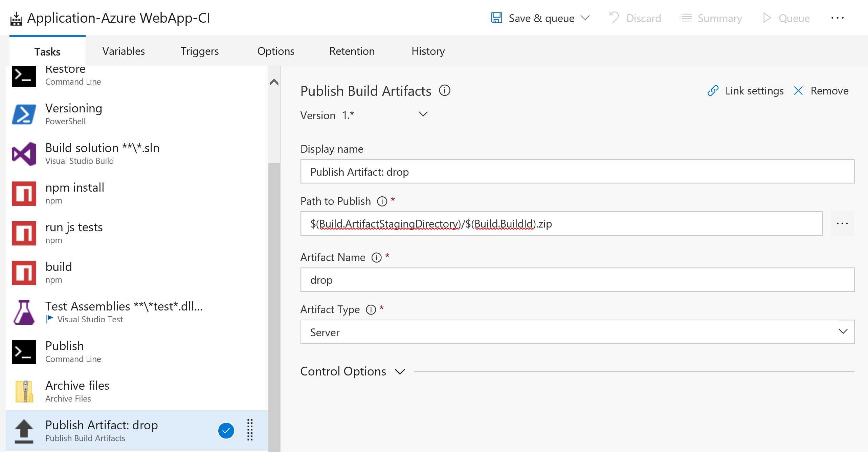
Task: Select the Visual Studio Build task icon
Action: pos(24,153)
